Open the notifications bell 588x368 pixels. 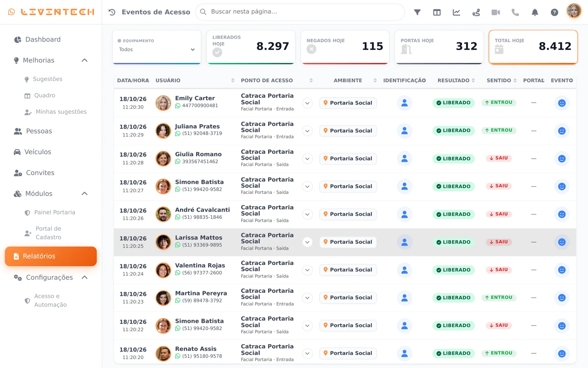[535, 12]
